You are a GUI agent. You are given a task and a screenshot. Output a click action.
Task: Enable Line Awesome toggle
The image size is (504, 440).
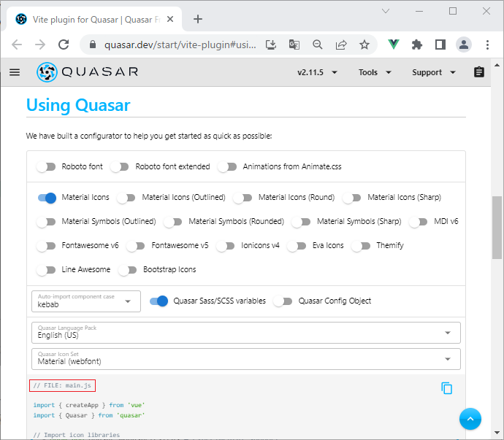pyautogui.click(x=46, y=270)
